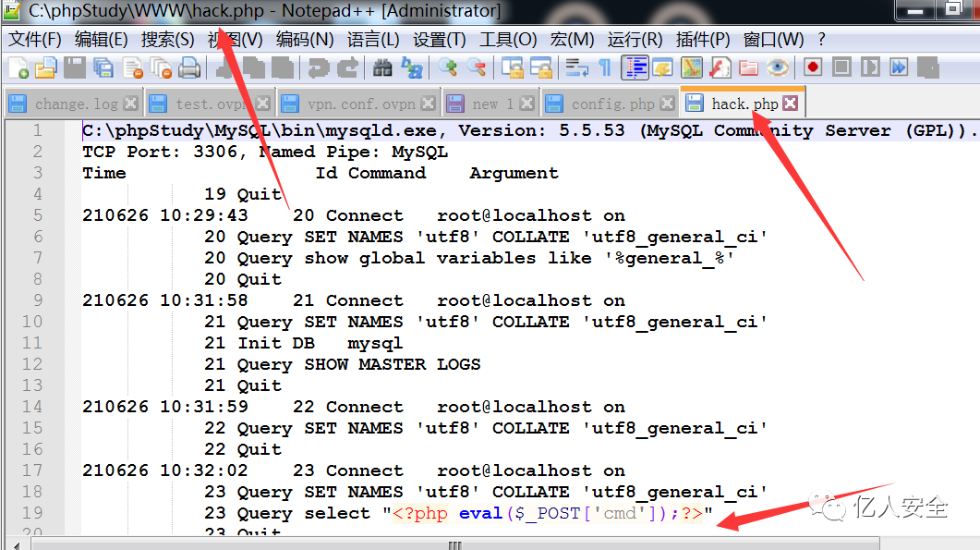Switch to the new 1 tab

pyautogui.click(x=491, y=104)
